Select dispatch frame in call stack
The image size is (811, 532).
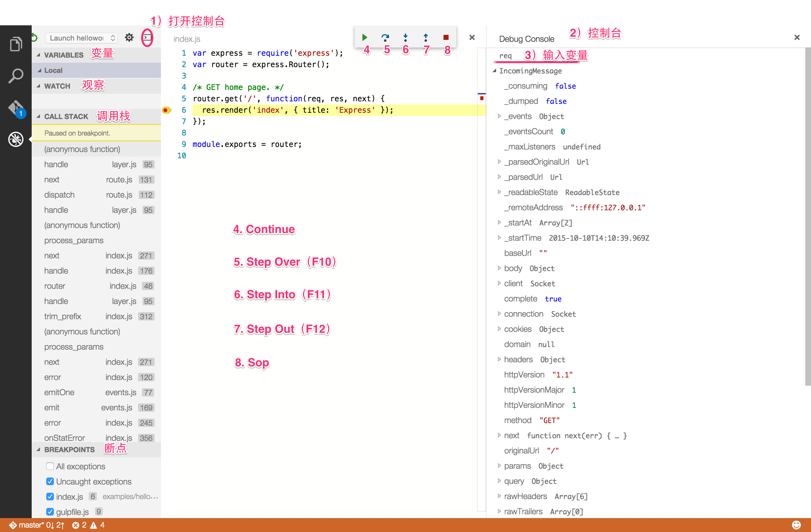[x=59, y=195]
